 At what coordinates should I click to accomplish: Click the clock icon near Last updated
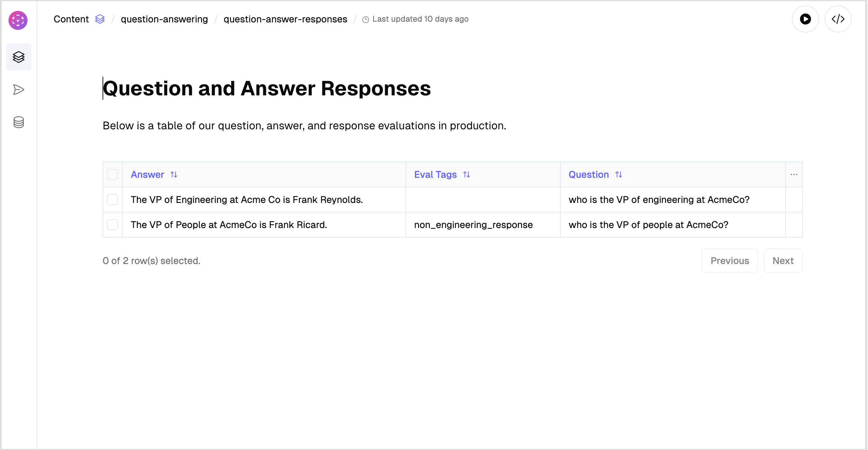pos(366,20)
